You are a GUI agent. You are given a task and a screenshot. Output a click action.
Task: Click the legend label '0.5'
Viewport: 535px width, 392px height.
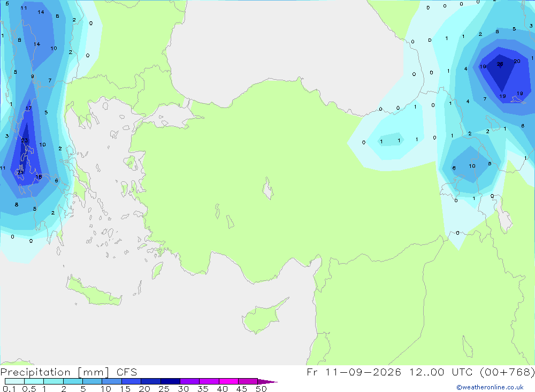pos(29,389)
